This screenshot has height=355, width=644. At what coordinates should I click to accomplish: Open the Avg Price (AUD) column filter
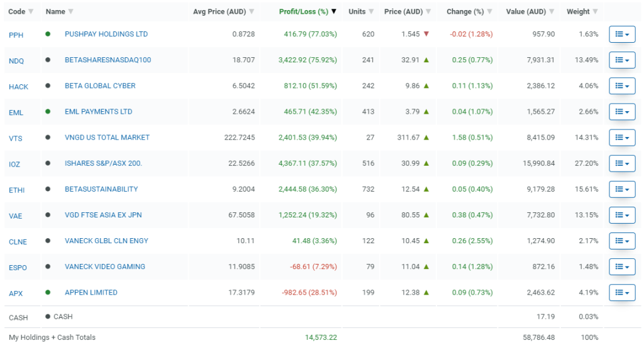pos(252,12)
